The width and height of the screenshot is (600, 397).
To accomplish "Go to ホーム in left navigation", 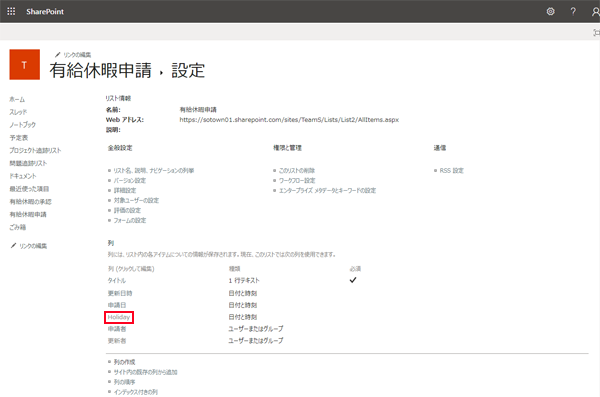I will pos(17,99).
